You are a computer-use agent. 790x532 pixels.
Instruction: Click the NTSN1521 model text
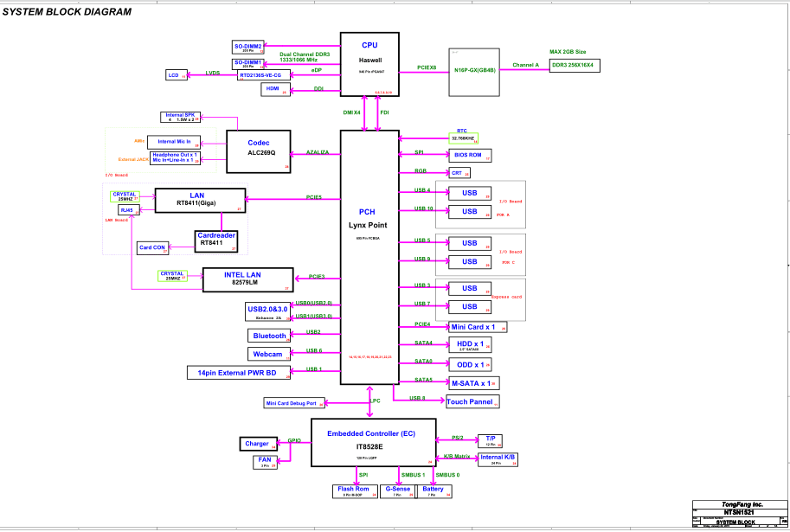point(739,512)
